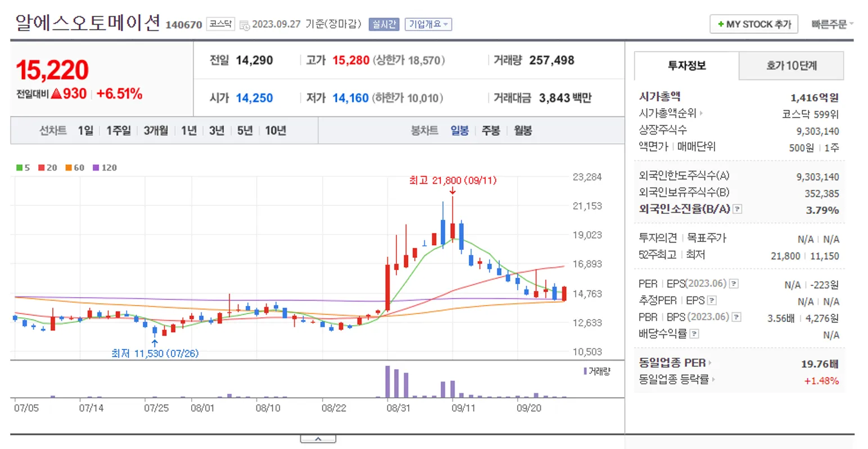
Task: Click the 코스닥 market badge
Action: [220, 24]
